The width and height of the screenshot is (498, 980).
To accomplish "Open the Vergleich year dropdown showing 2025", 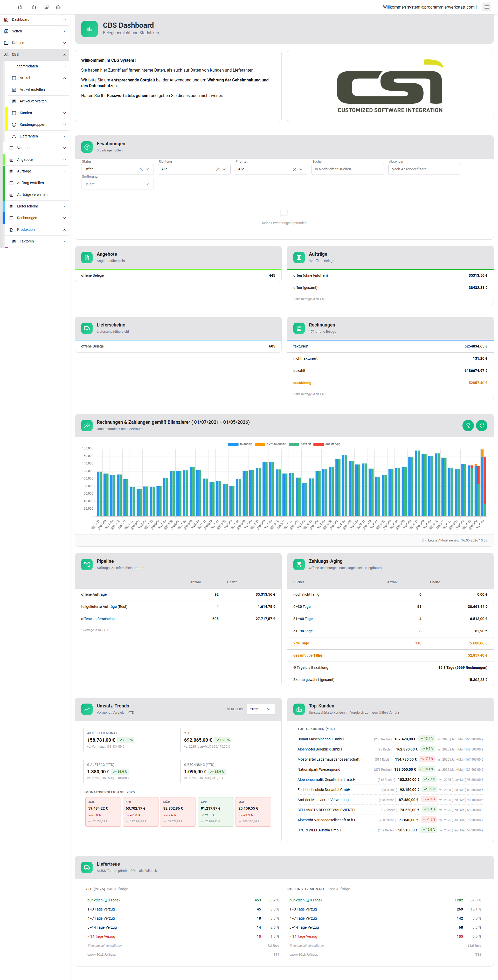I will click(261, 709).
